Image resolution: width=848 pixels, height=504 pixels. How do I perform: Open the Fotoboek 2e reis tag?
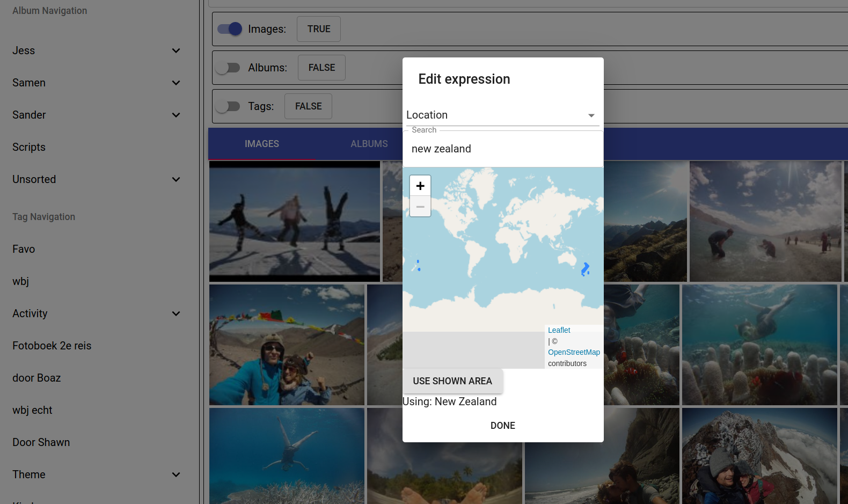52,346
